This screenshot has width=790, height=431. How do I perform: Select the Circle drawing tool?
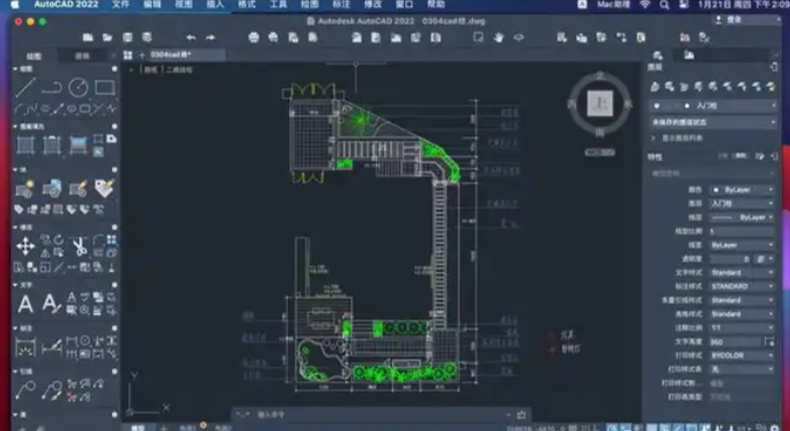coord(78,88)
